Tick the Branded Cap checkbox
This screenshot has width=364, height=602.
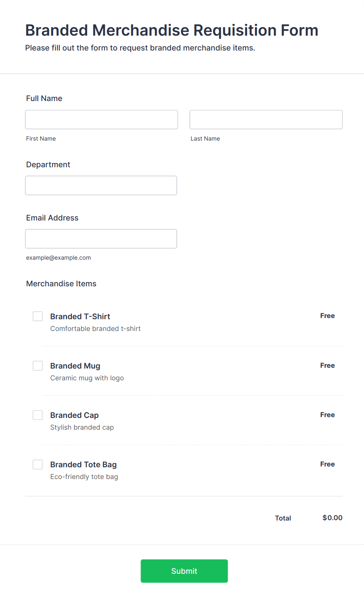click(38, 415)
